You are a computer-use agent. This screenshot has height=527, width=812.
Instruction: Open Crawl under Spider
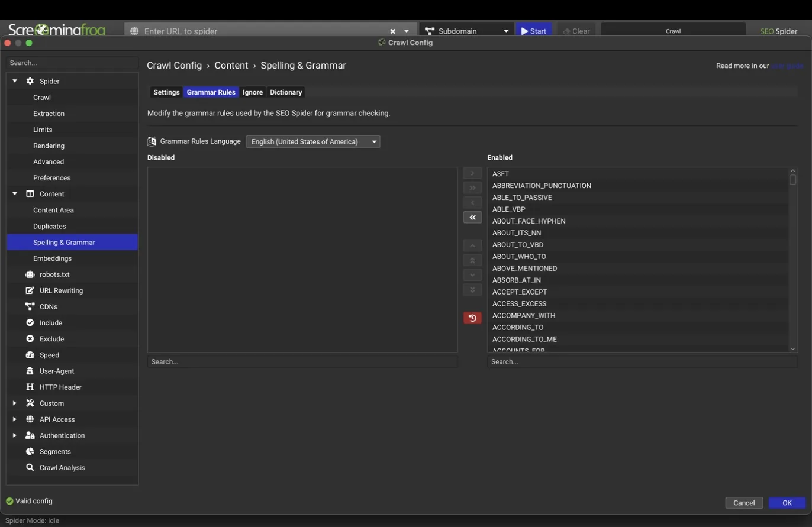[42, 98]
